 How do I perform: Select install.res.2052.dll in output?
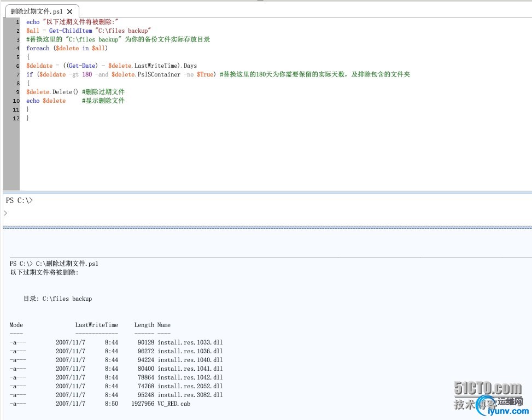click(x=190, y=387)
